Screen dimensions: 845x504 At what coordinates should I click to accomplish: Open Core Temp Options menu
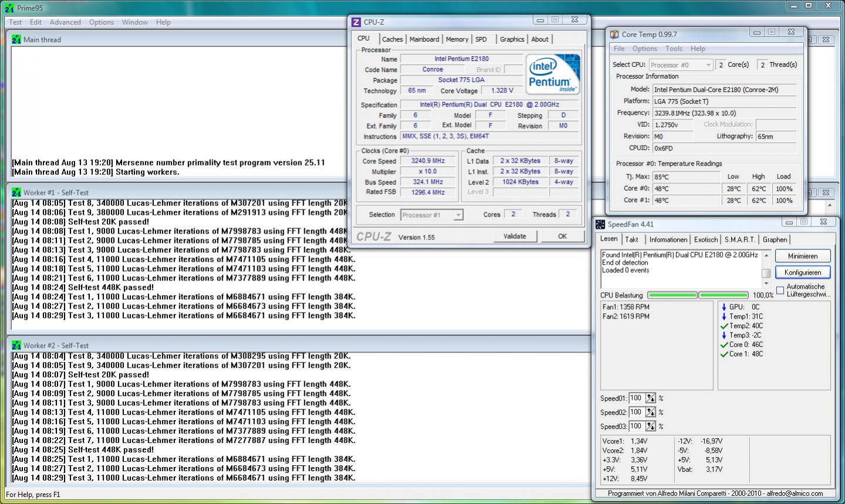point(645,49)
